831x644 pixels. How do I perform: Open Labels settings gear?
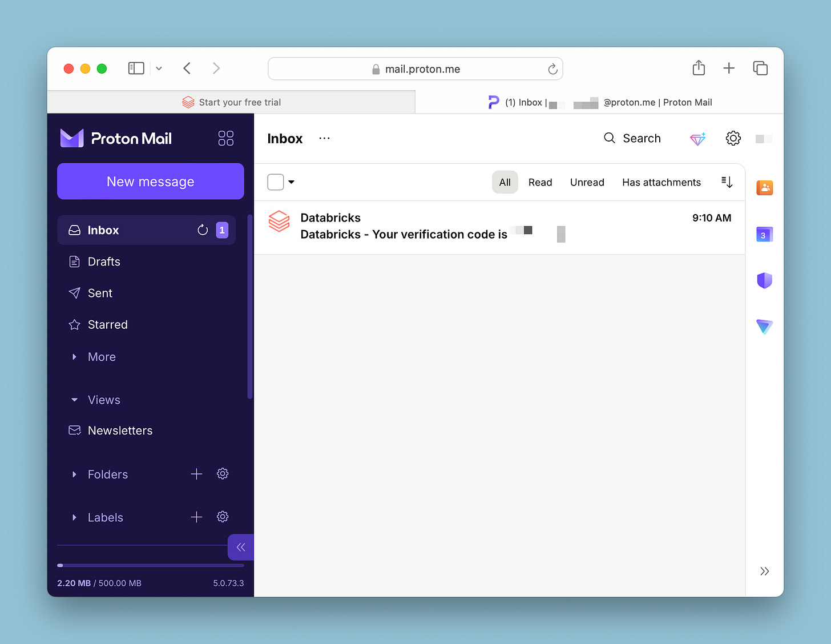click(223, 517)
